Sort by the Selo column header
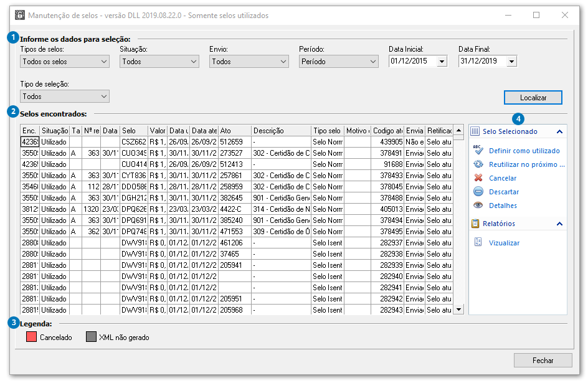This screenshot has width=588, height=383. (x=134, y=130)
